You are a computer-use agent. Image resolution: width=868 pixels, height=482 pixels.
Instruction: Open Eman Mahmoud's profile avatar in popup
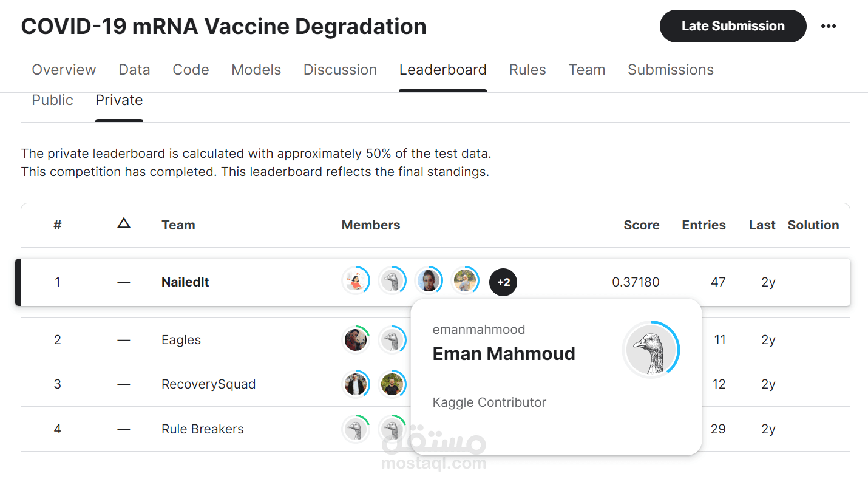(x=651, y=349)
